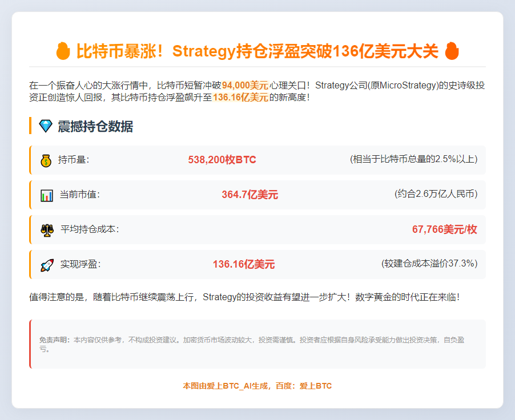Image resolution: width=515 pixels, height=420 pixels.
Task: Click the note 较建仓成本溢价37.3%
Action: click(x=429, y=264)
